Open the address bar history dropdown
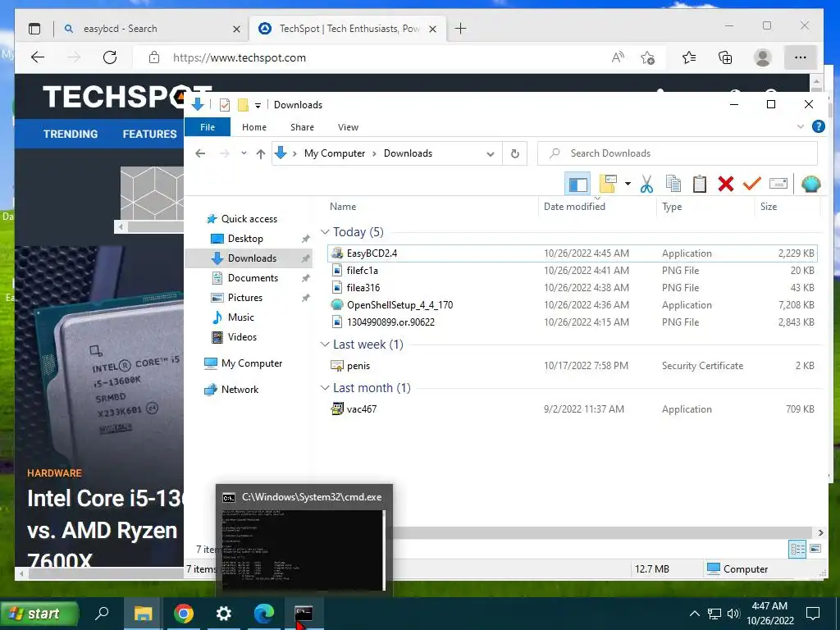This screenshot has width=840, height=630. coord(491,153)
